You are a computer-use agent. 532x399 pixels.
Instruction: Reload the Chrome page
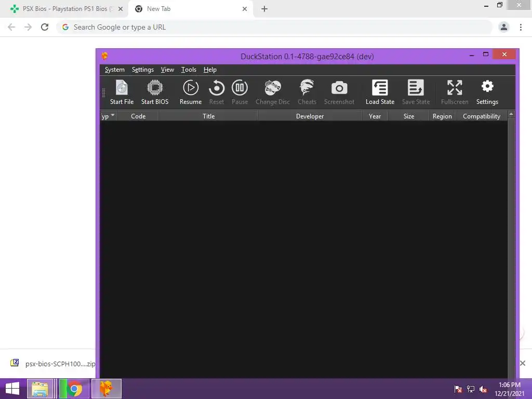(x=45, y=27)
